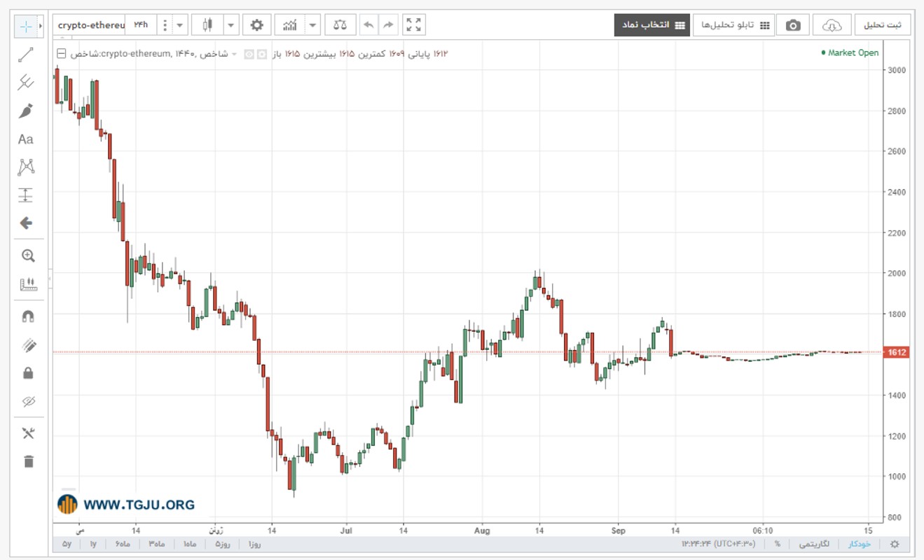
Task: Delete drawings using the trash icon
Action: pyautogui.click(x=28, y=461)
